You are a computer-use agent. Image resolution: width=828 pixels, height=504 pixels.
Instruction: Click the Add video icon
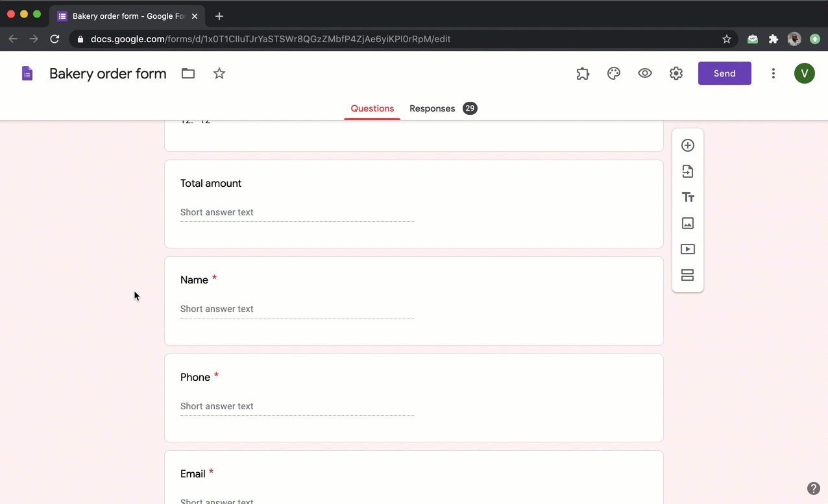coord(688,249)
